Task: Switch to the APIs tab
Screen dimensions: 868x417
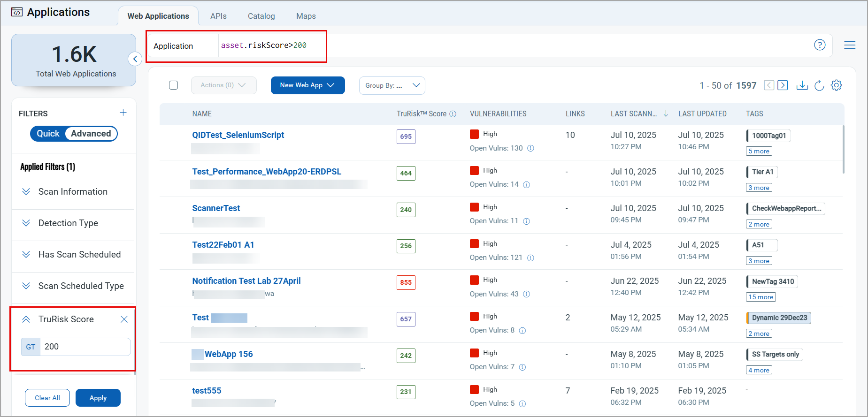Action: tap(218, 16)
